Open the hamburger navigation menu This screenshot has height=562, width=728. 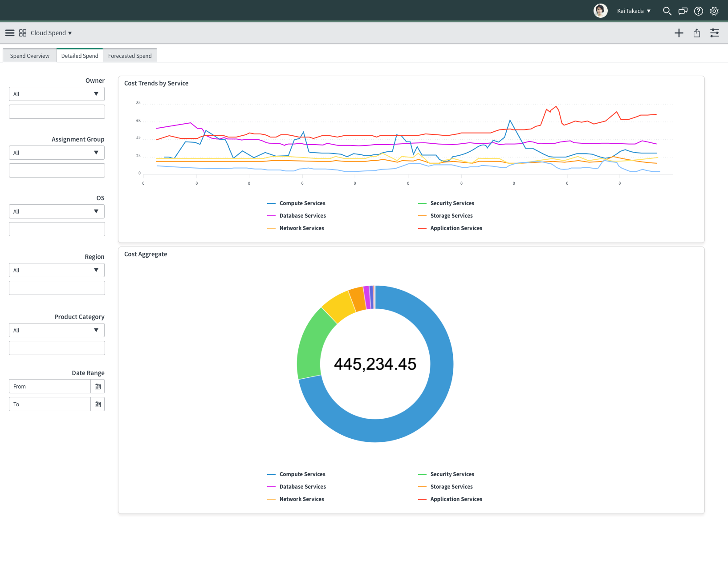tap(10, 33)
